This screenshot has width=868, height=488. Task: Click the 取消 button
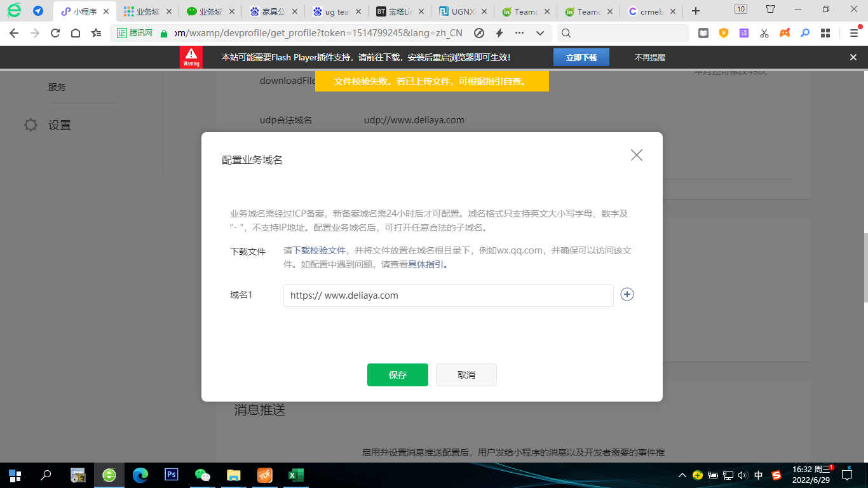(x=466, y=375)
